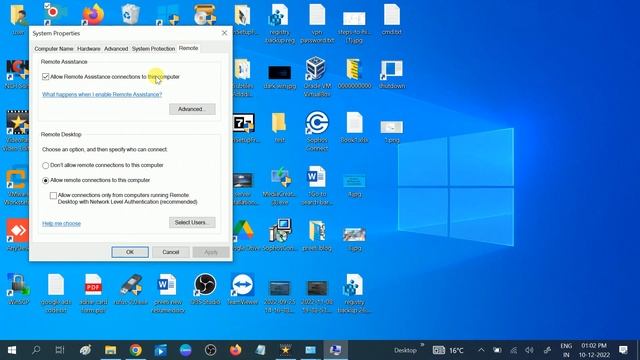Uncheck Allow Remote Assistance connections checkbox
640x360 pixels.
45,77
